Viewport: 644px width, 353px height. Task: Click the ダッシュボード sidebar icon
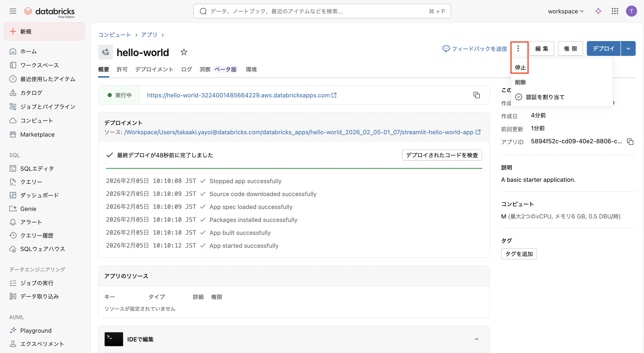point(13,195)
